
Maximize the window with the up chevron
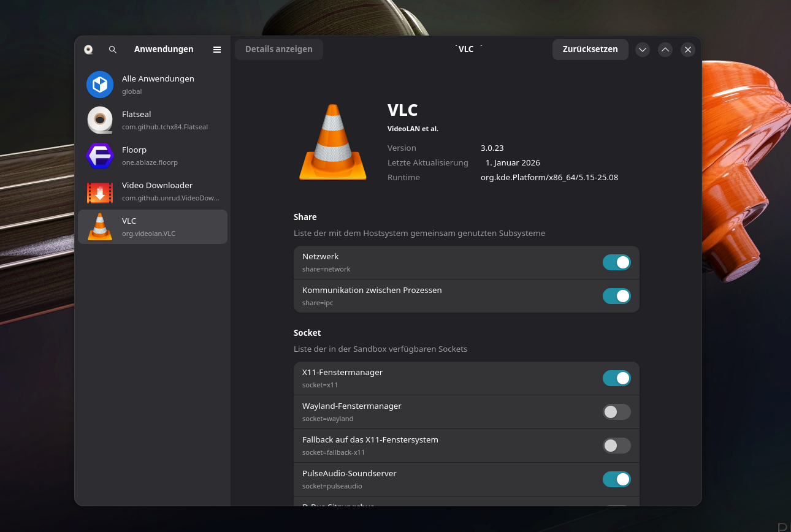click(x=665, y=50)
